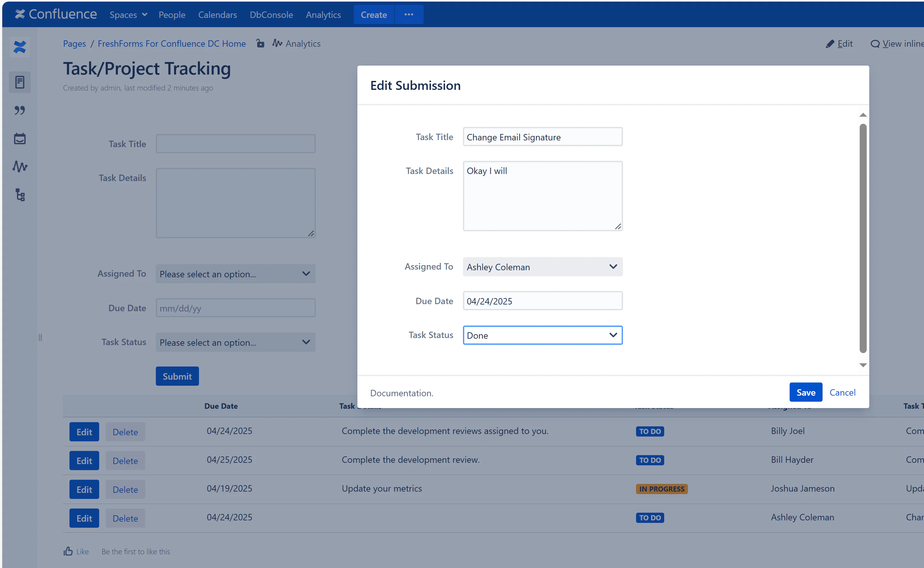The width and height of the screenshot is (924, 568).
Task: Expand the Assigned To dropdown in dialog
Action: point(542,267)
